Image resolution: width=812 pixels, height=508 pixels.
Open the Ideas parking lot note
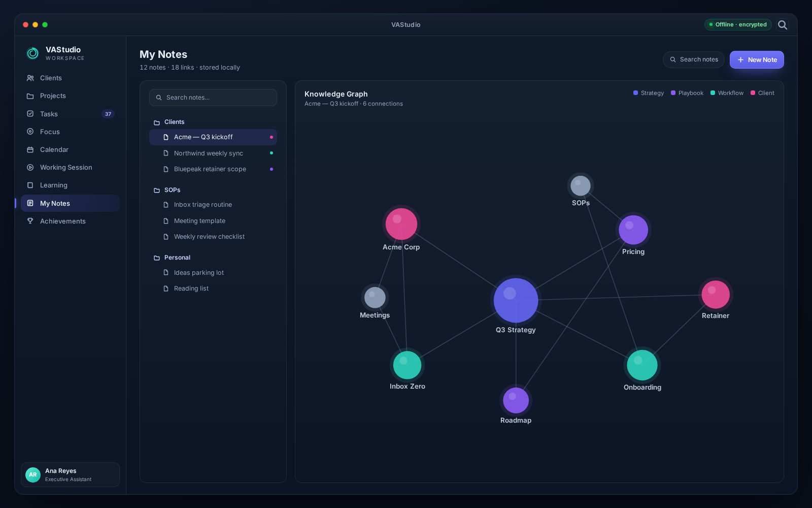(213, 273)
